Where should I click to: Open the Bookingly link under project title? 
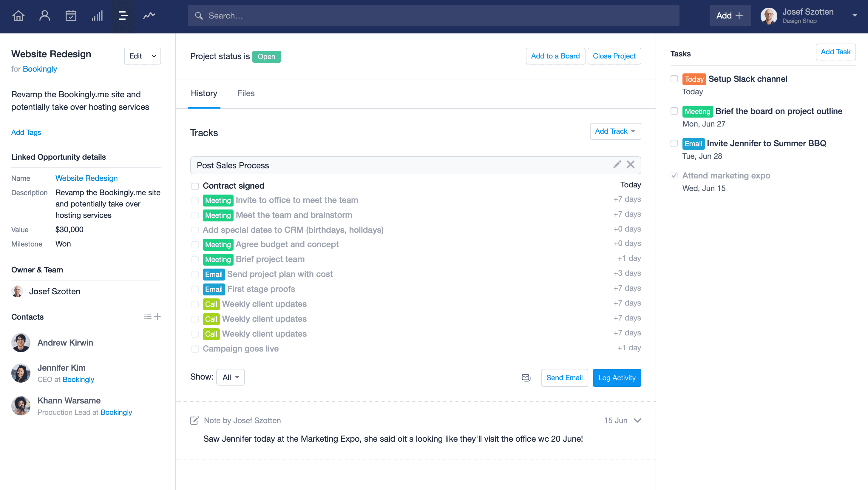coord(40,69)
